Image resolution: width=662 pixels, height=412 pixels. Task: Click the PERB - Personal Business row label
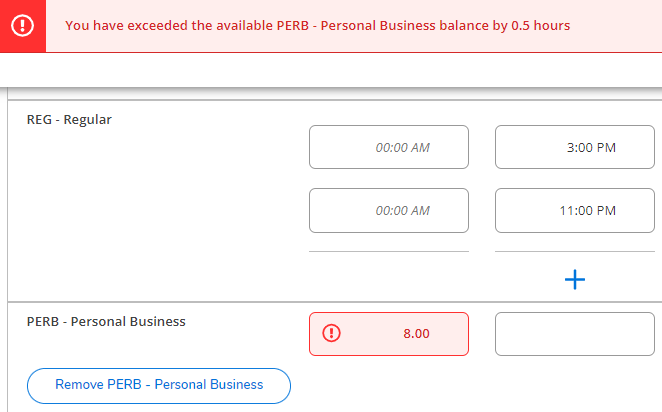tap(106, 322)
